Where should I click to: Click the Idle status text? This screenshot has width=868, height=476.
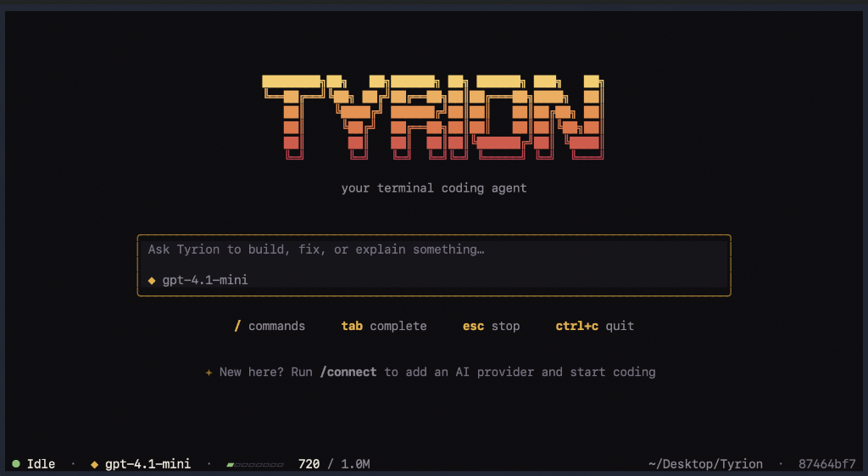(x=41, y=464)
